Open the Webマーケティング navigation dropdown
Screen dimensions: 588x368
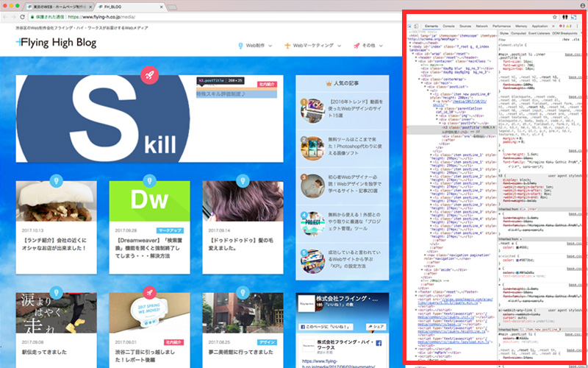tap(313, 46)
